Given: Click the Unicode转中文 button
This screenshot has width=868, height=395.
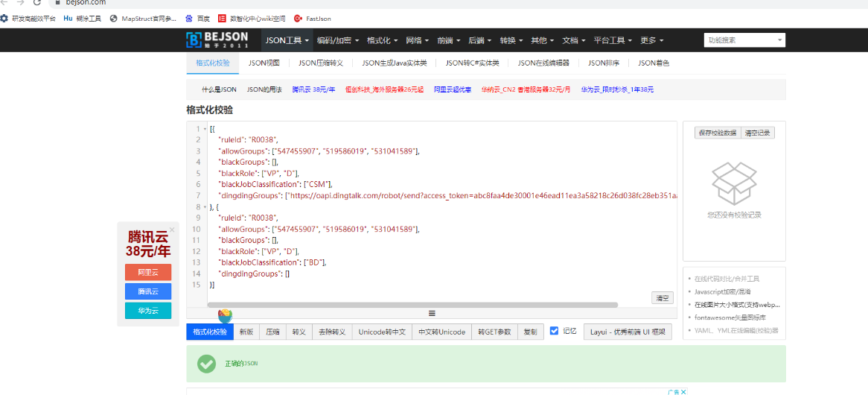Looking at the screenshot, I should 382,332.
